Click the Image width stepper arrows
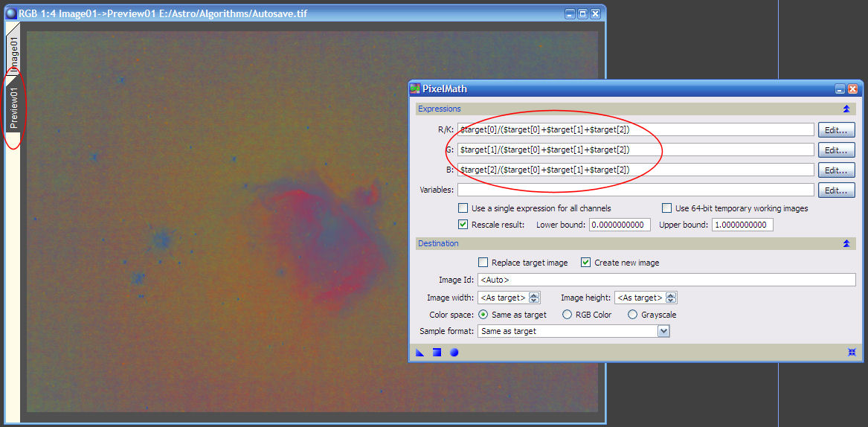Image resolution: width=868 pixels, height=427 pixels. (x=533, y=298)
